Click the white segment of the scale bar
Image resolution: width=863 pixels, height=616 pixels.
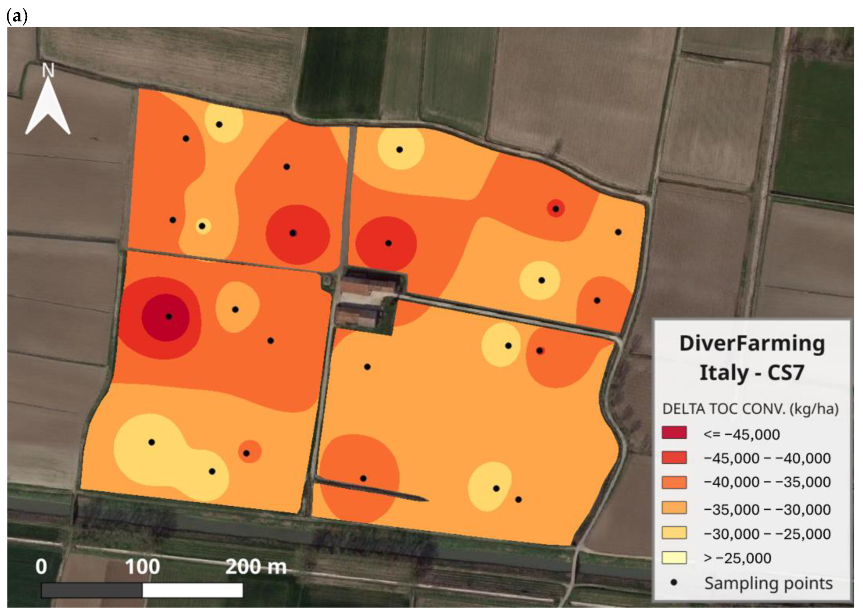point(192,591)
